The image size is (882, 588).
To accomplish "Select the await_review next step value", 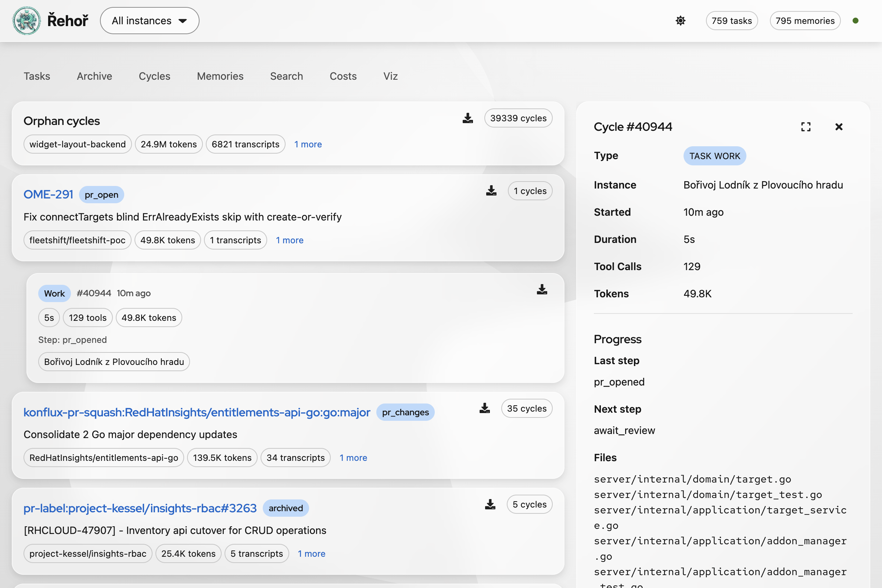I will tap(624, 430).
